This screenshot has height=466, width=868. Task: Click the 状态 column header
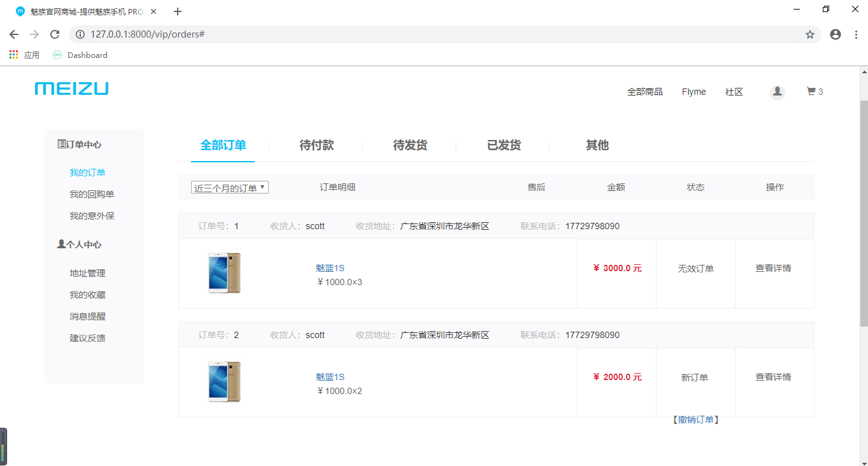click(695, 187)
